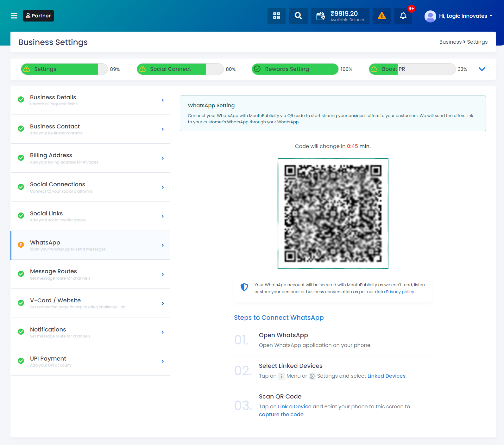Click green check beside Social Connections
The width and height of the screenshot is (504, 445).
[x=21, y=187]
